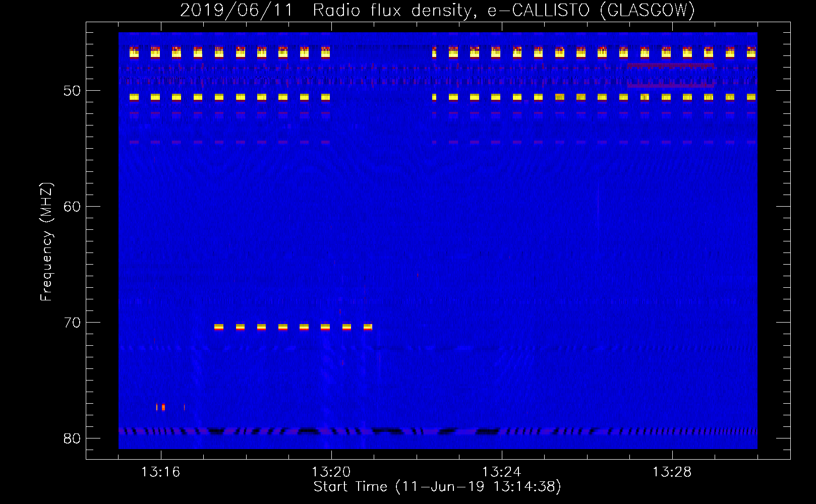This screenshot has width=816, height=504.
Task: Click the 'Frequency (MHZ)' y-axis label
Action: coord(46,242)
